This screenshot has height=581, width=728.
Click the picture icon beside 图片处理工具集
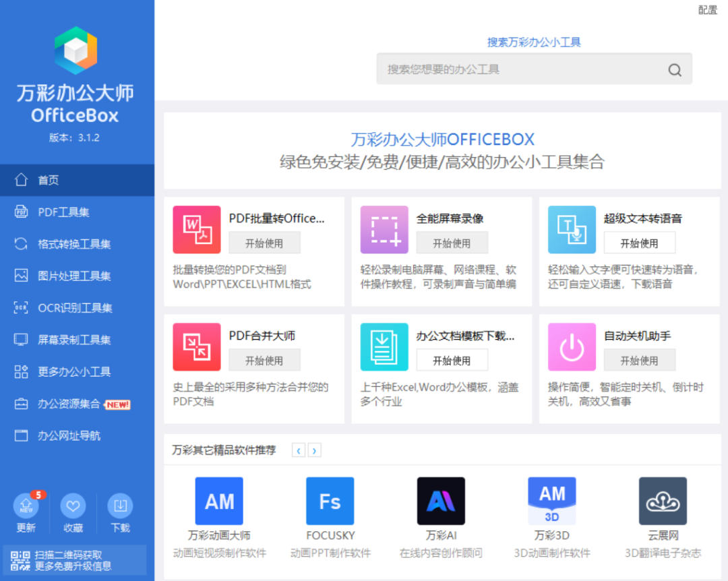22,276
